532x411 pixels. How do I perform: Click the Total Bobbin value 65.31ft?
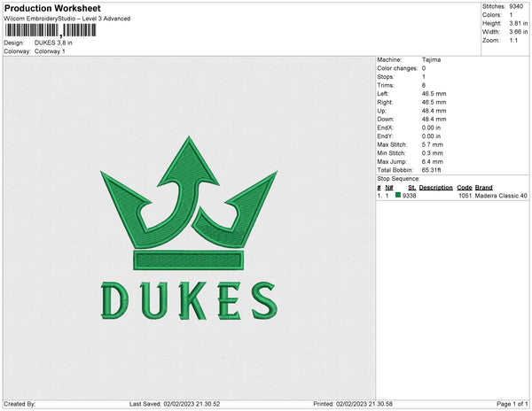431,170
